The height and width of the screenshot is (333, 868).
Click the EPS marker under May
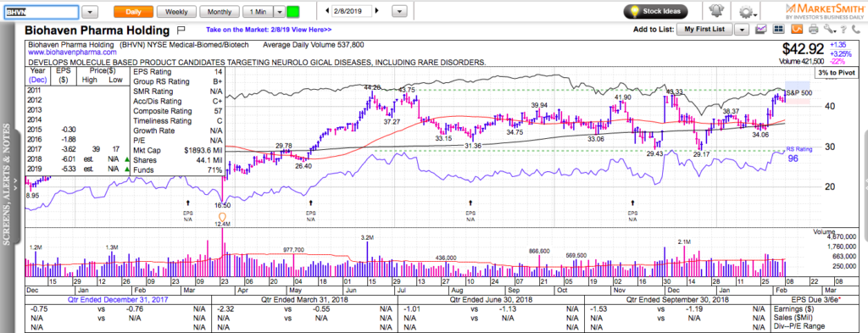310,211
